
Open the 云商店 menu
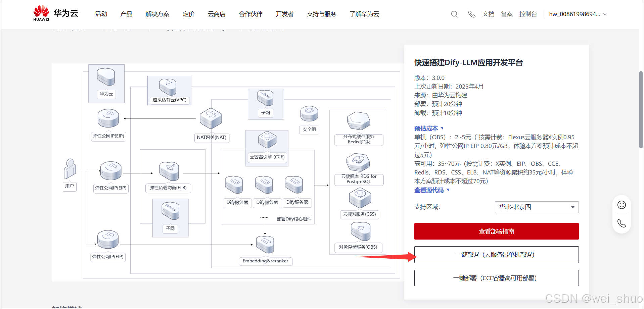tap(216, 14)
